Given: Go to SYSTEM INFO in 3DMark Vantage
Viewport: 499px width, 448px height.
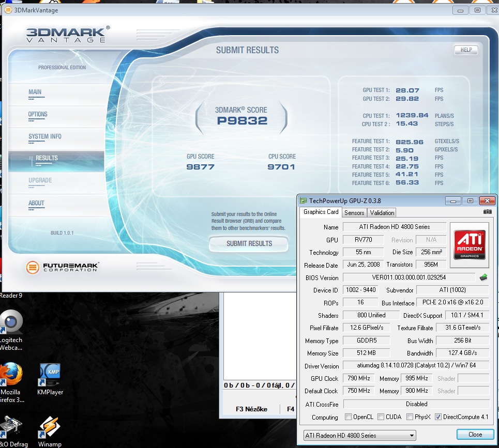Looking at the screenshot, I should pyautogui.click(x=45, y=136).
